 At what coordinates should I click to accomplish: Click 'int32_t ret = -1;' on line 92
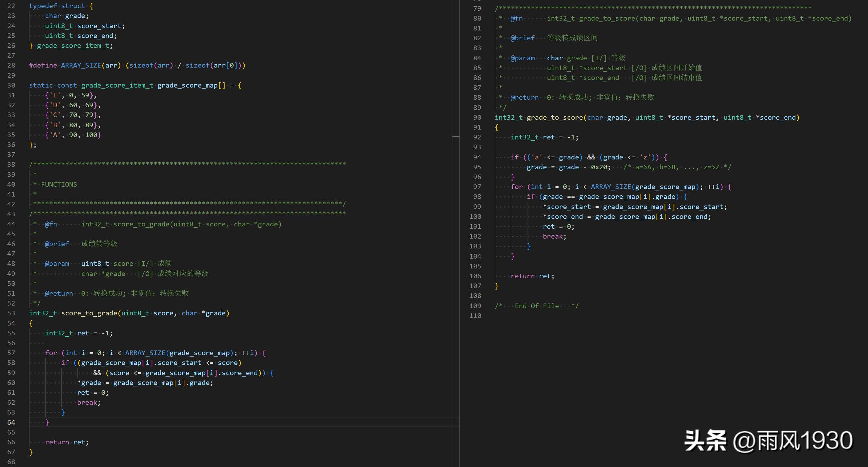(x=545, y=137)
